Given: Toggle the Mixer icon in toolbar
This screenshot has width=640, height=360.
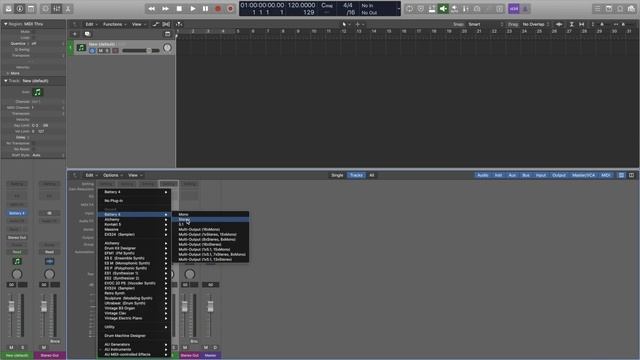Looking at the screenshot, I should [57, 9].
